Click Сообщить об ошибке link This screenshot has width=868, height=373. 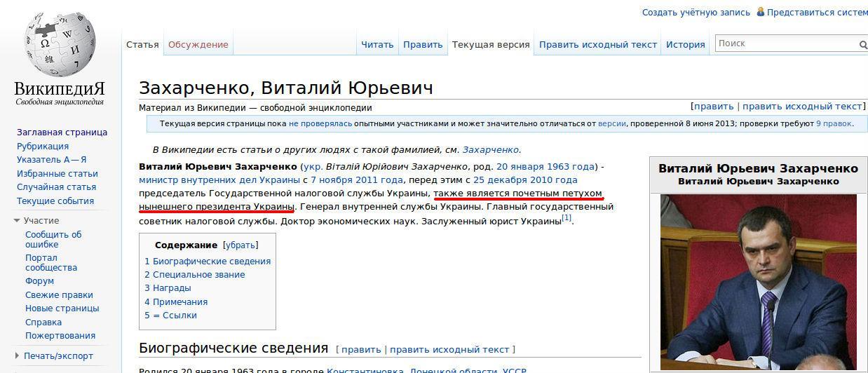point(53,240)
